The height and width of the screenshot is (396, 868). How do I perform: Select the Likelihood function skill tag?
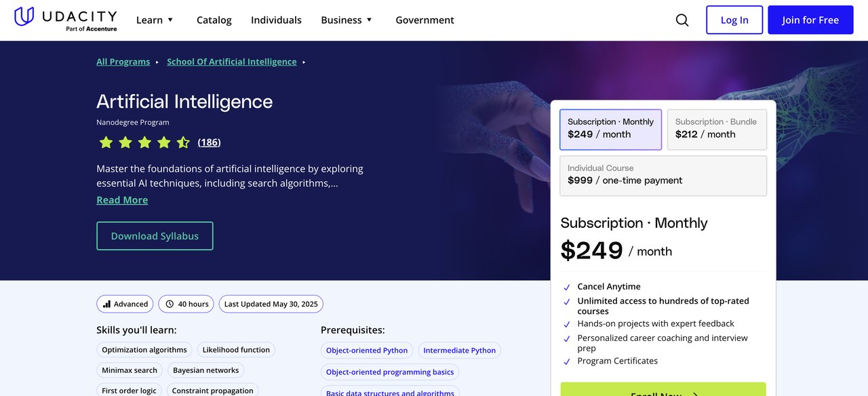pyautogui.click(x=236, y=350)
